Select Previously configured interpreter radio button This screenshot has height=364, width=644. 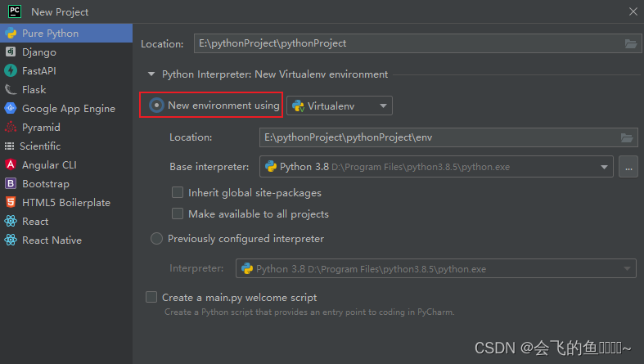point(156,238)
